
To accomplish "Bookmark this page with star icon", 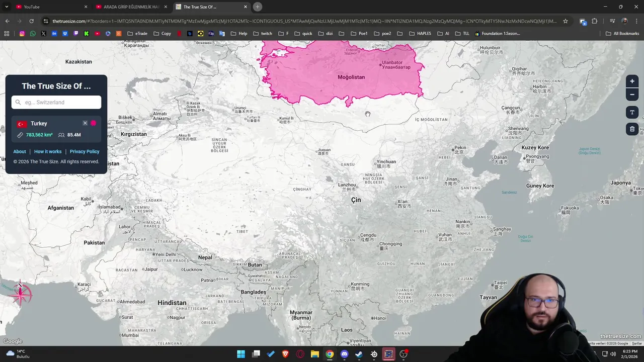I will pyautogui.click(x=566, y=21).
